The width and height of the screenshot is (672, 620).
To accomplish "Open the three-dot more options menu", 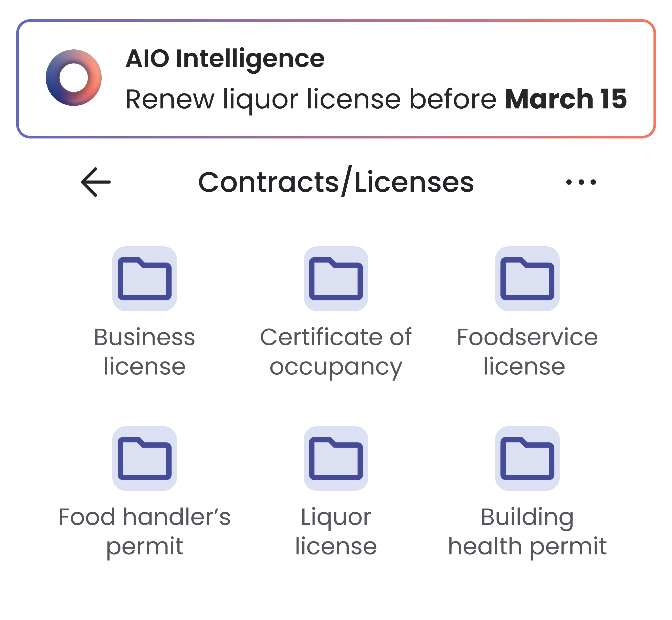I will pyautogui.click(x=581, y=182).
